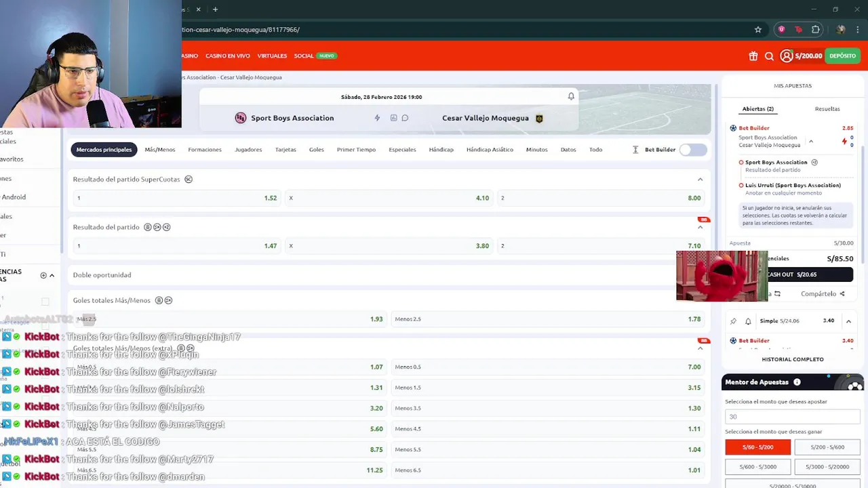
Task: Click the browser address bar URL
Action: [x=241, y=30]
